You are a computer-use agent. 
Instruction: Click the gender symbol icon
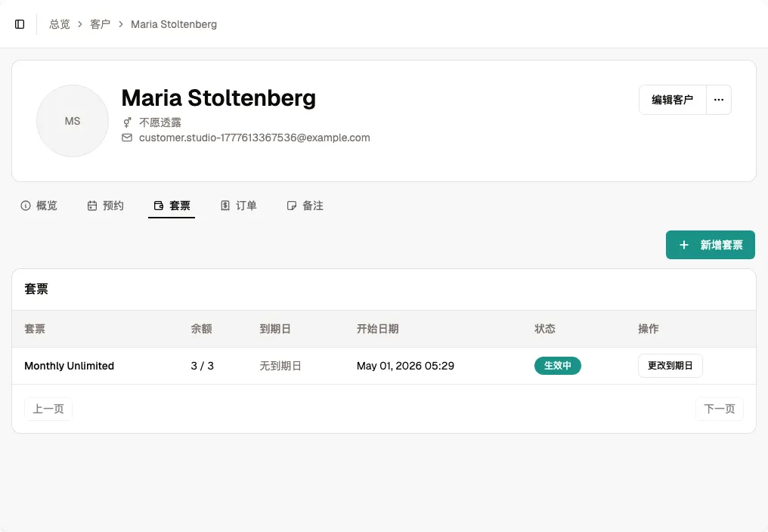click(127, 122)
